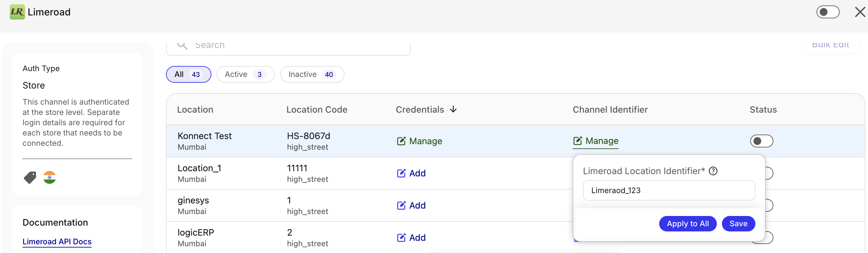Viewport: 868px width, 253px height.
Task: Close the Limeroad panel with X
Action: pos(860,12)
